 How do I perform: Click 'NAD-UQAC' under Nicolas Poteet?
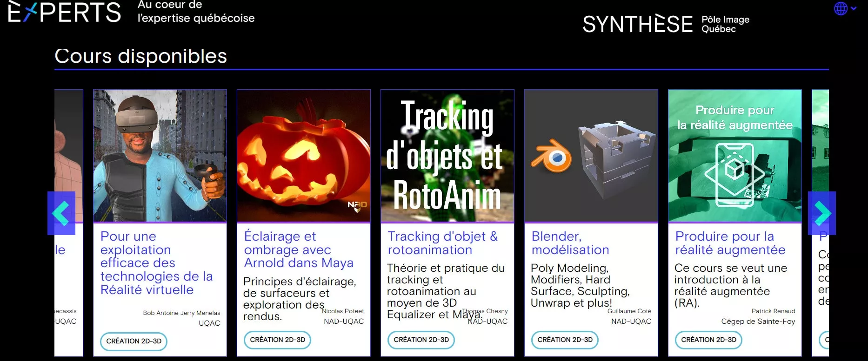(344, 322)
